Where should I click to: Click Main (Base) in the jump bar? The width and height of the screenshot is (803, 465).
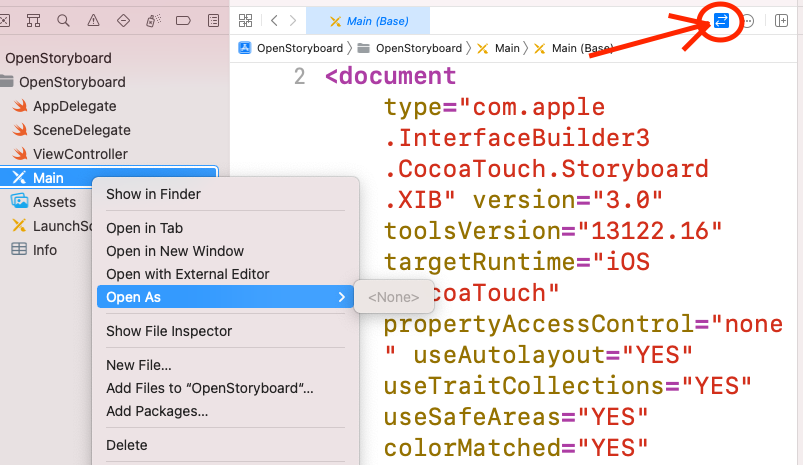[574, 48]
